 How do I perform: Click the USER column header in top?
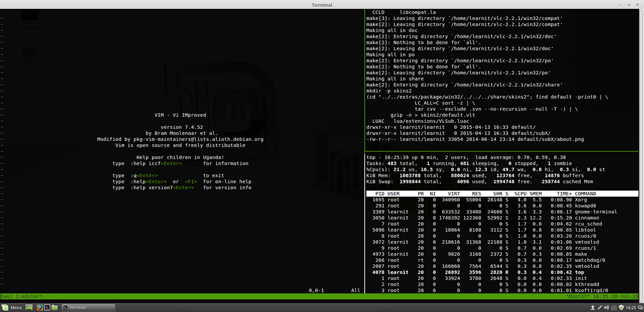pyautogui.click(x=394, y=193)
